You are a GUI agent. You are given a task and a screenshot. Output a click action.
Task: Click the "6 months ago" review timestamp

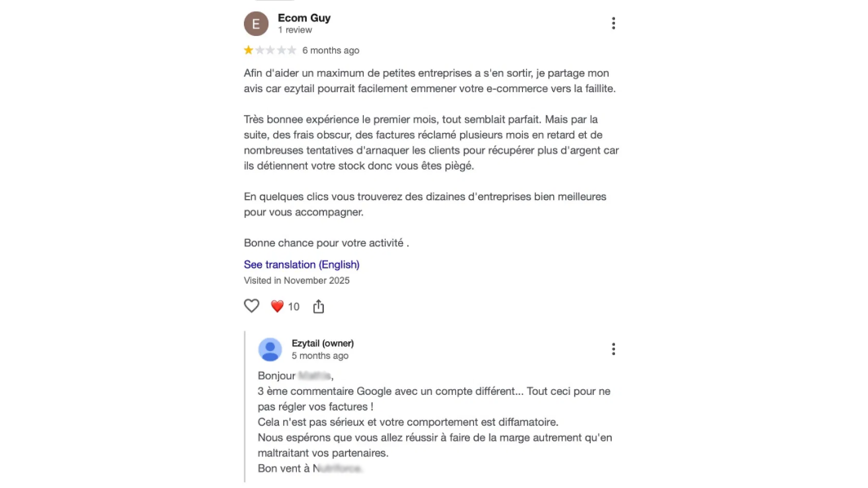[330, 51]
